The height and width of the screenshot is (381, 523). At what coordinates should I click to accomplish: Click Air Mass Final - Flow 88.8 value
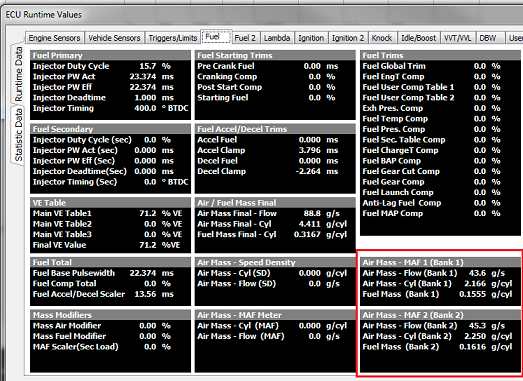click(x=312, y=213)
